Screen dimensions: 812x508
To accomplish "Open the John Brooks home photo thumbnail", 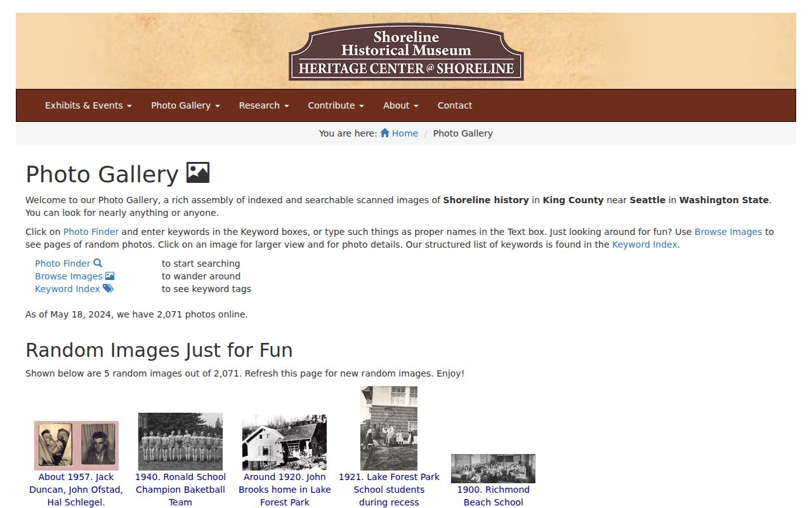I will coord(284,443).
